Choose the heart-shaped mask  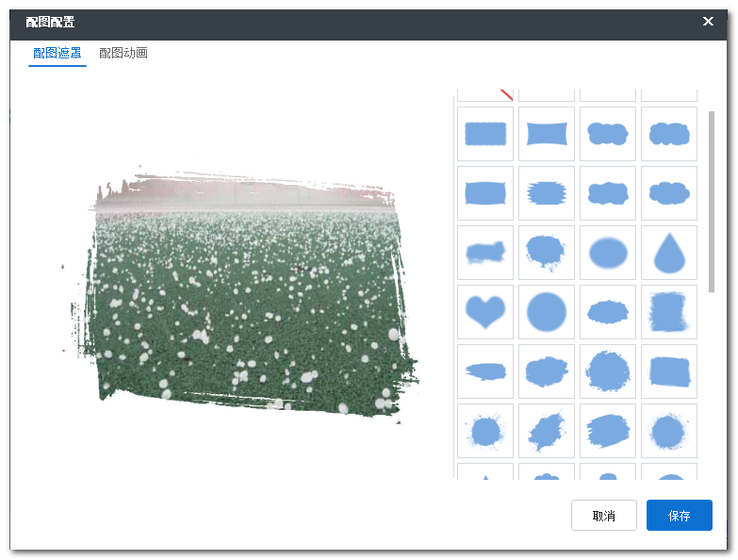(x=485, y=311)
